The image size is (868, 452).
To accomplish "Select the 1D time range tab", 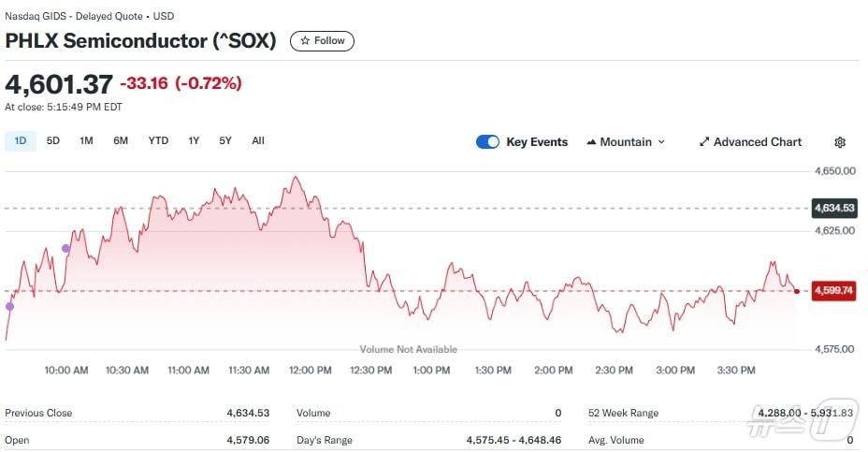I will [21, 141].
